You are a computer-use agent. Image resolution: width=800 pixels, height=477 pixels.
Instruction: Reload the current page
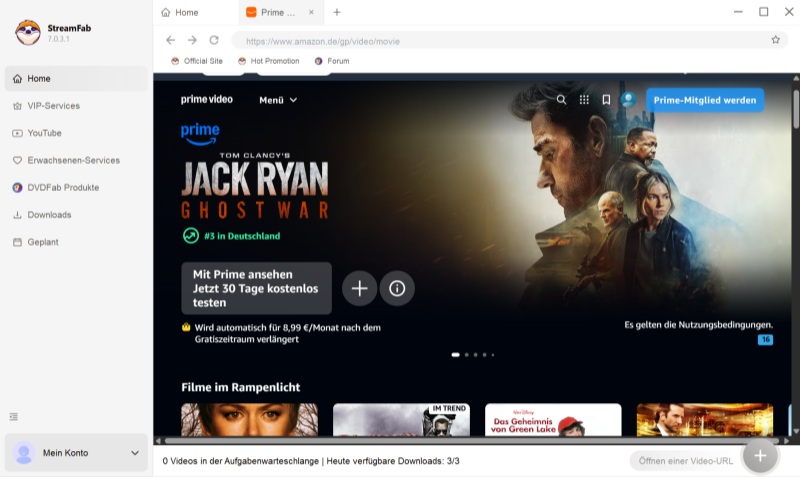pos(214,40)
